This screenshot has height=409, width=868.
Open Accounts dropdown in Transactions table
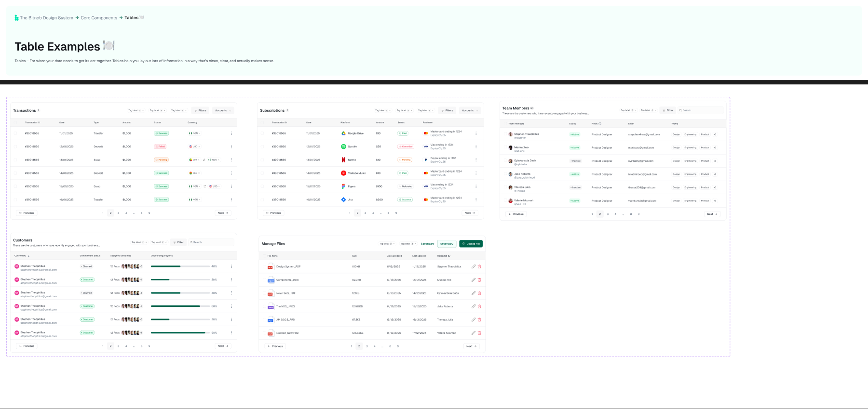pos(223,110)
